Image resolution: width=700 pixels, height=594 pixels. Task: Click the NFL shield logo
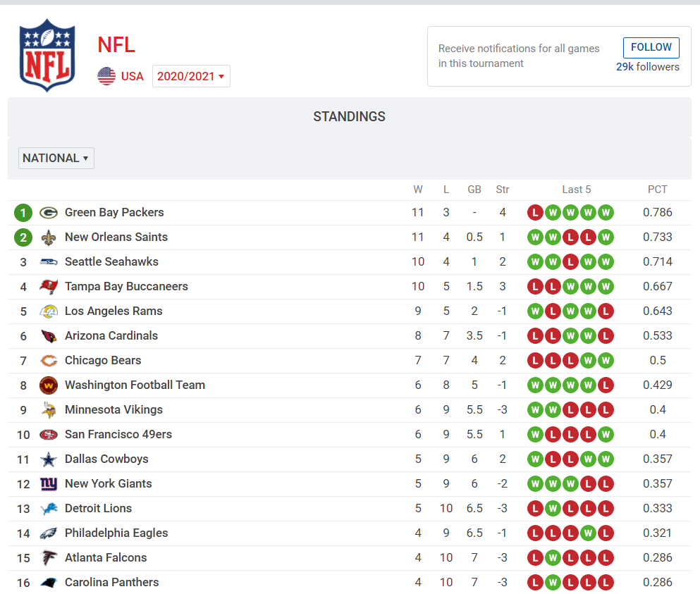coord(47,56)
